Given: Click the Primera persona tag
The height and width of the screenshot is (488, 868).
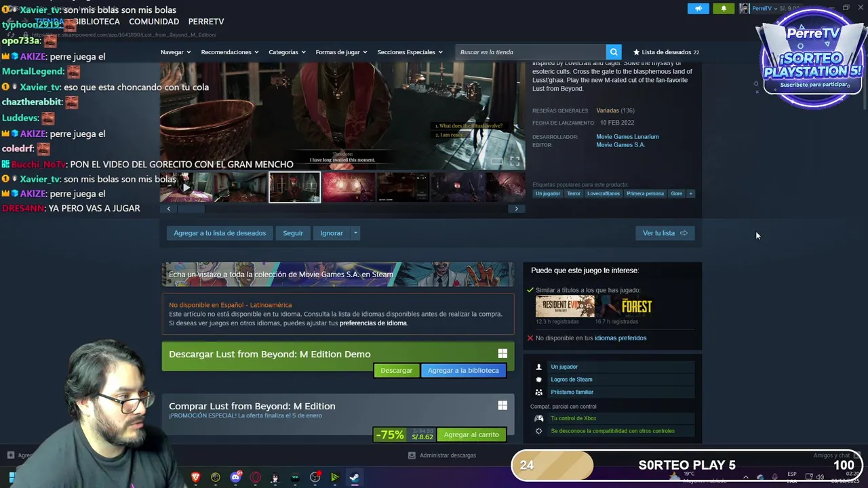Looking at the screenshot, I should 646,194.
